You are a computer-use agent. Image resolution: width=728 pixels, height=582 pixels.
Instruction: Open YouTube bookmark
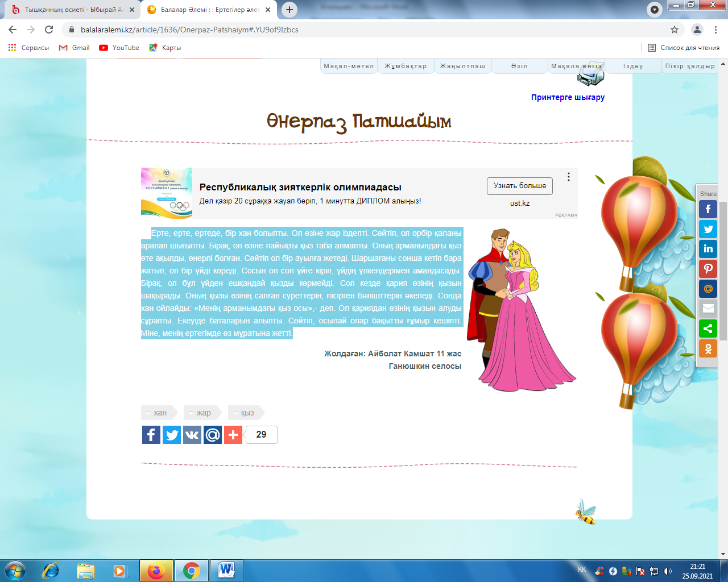pyautogui.click(x=119, y=48)
